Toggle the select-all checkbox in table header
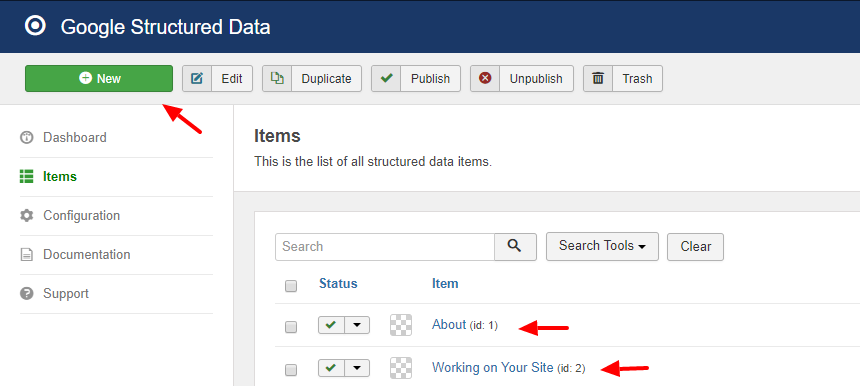 (291, 286)
